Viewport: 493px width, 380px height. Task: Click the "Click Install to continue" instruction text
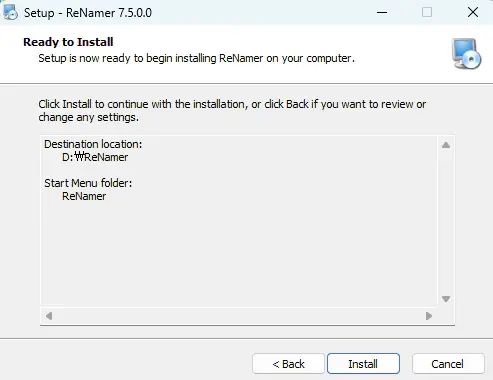click(232, 111)
